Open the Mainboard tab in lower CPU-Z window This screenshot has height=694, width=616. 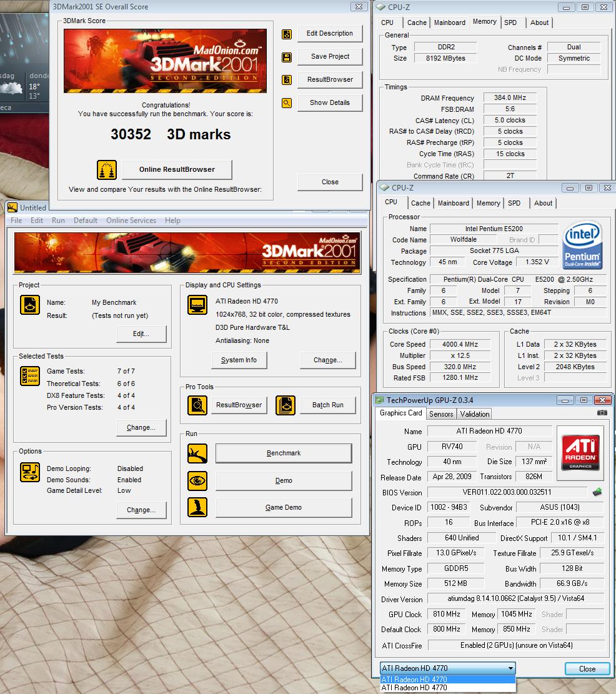pos(453,203)
